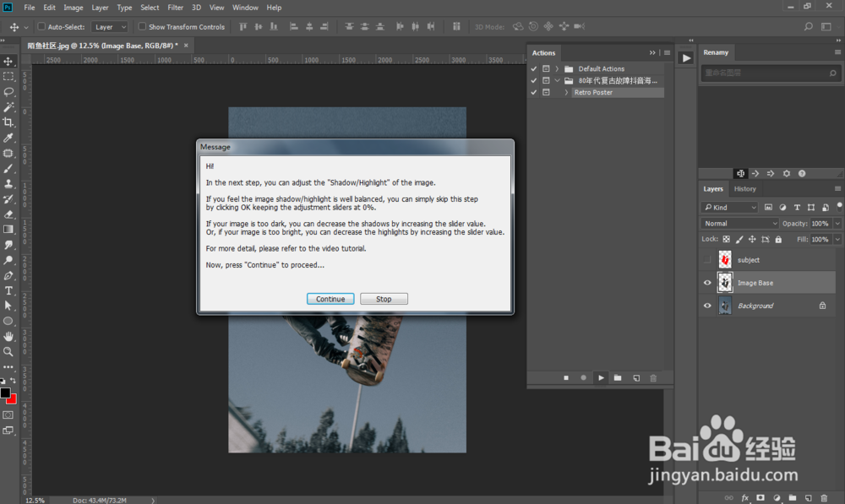Click foreground color black swatch
The height and width of the screenshot is (504, 845).
click(x=5, y=393)
